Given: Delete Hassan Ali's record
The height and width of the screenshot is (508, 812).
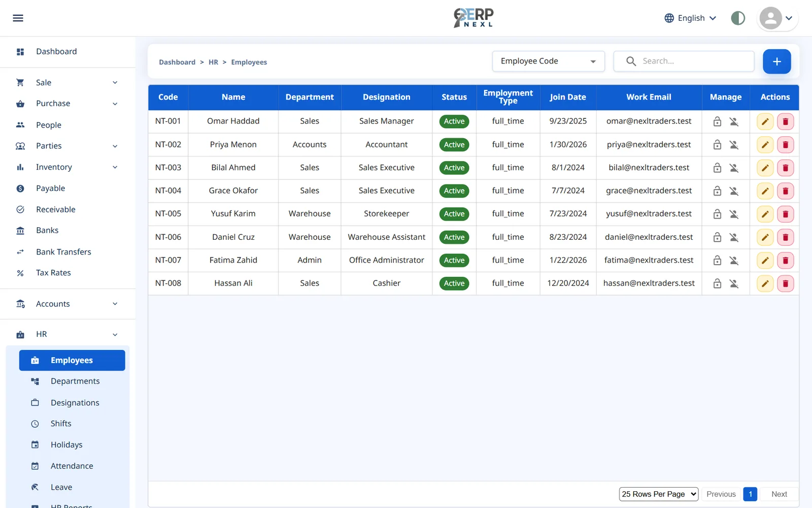Looking at the screenshot, I should (785, 283).
